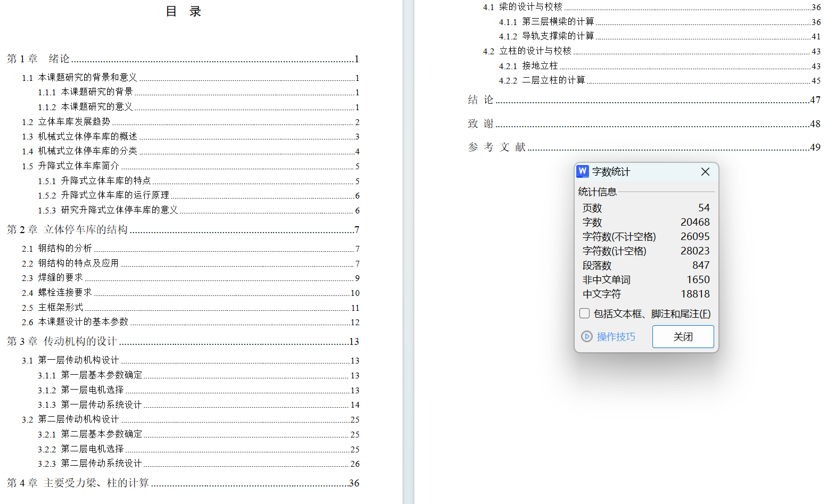Viewport: 826px width, 504px height.
Task: Click the 字数统计 dialog title
Action: (611, 171)
